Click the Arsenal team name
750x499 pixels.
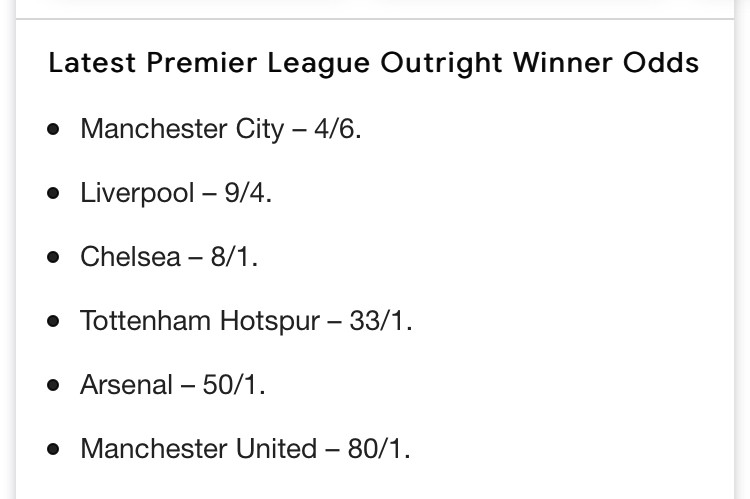pyautogui.click(x=126, y=385)
